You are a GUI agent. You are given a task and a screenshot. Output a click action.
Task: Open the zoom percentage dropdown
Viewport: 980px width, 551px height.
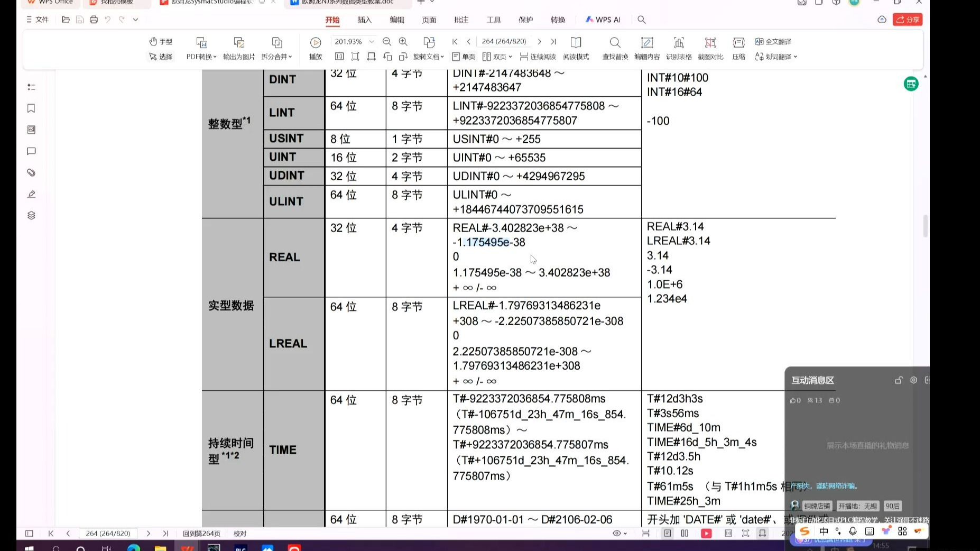click(x=372, y=41)
